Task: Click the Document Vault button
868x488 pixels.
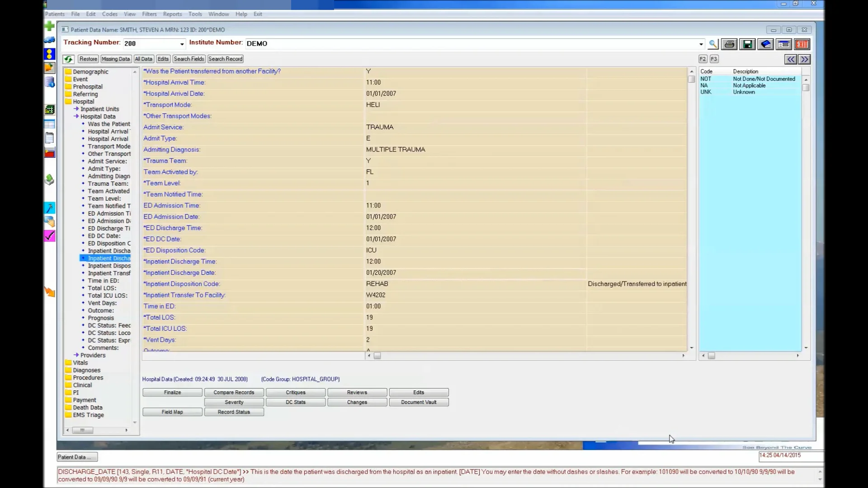Action: click(x=419, y=402)
